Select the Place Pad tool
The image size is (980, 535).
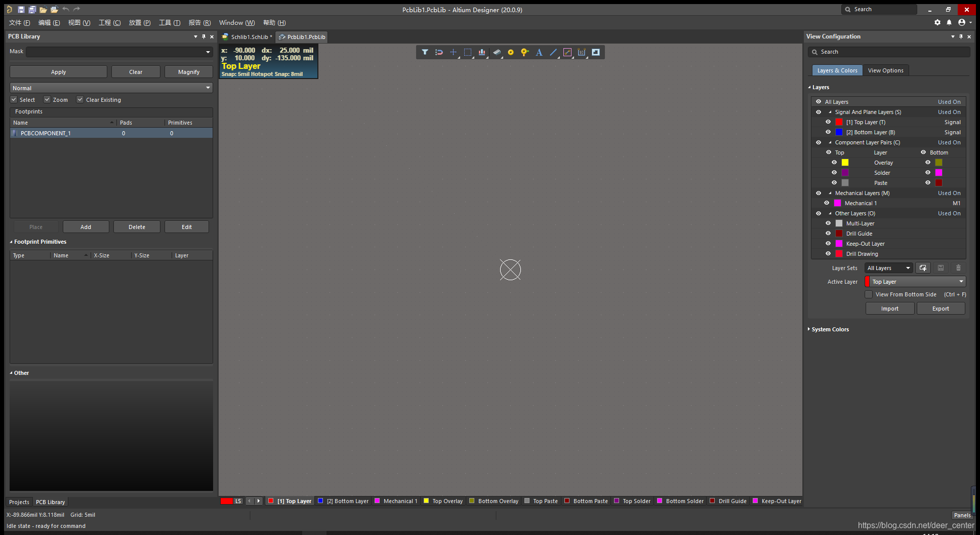(x=511, y=52)
